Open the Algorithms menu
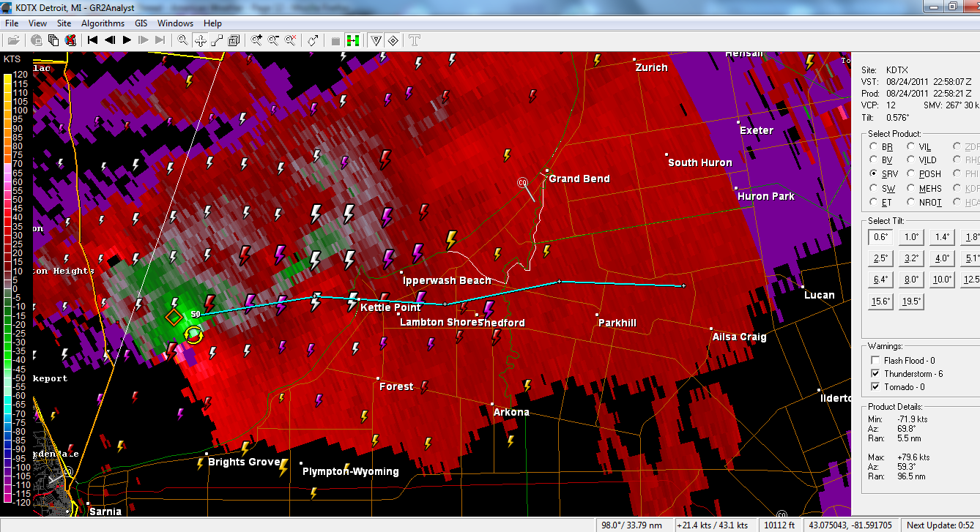980x532 pixels. 103,23
